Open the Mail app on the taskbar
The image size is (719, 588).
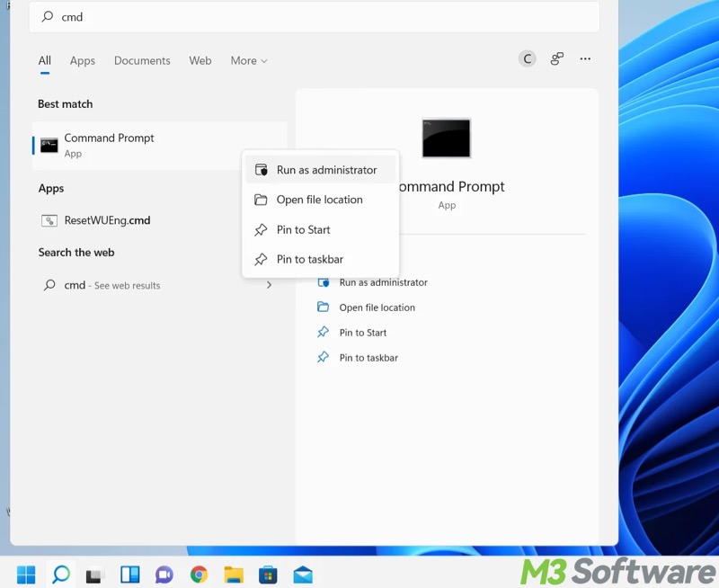(303, 575)
